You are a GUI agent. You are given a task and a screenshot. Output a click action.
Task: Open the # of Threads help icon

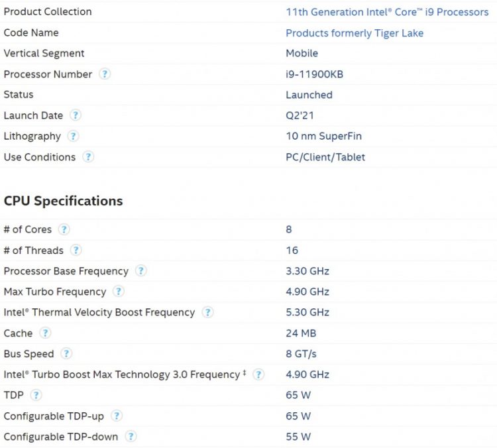click(76, 251)
